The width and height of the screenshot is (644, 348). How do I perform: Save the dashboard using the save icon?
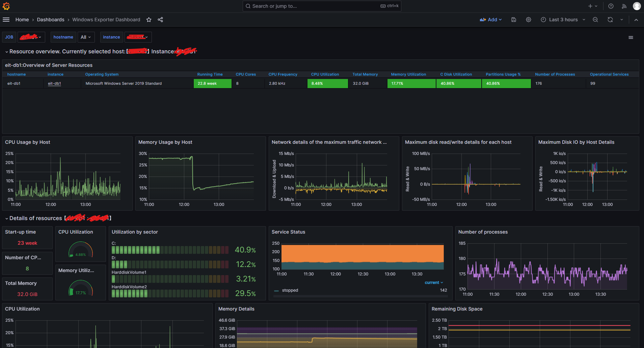(x=513, y=20)
